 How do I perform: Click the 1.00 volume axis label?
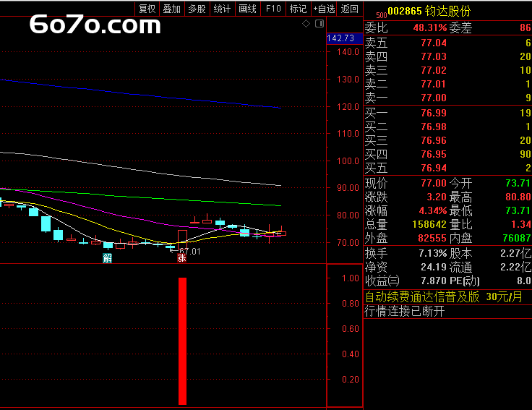click(351, 278)
